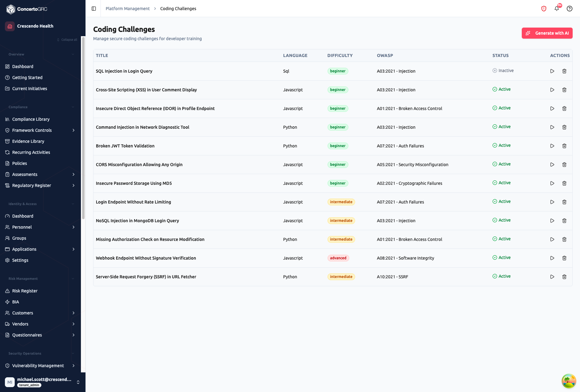Delete the Cross-Site Scripting (XSS) challenge
The width and height of the screenshot is (580, 392).
[564, 90]
